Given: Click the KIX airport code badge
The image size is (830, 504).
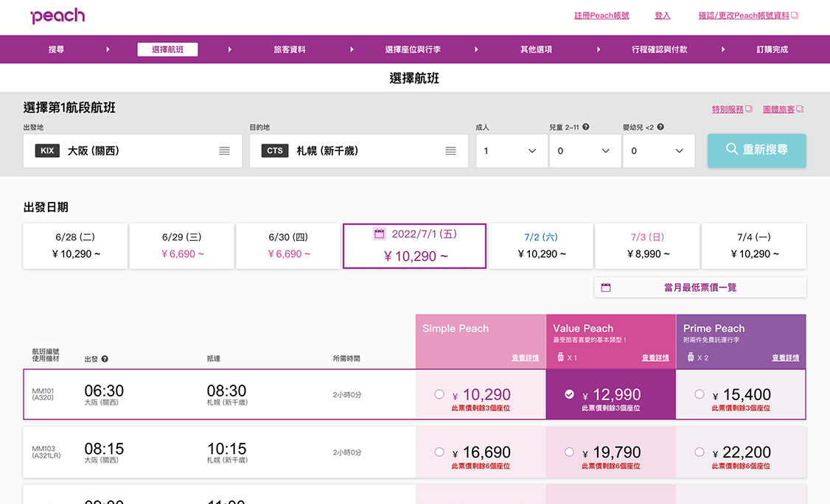Looking at the screenshot, I should pyautogui.click(x=47, y=151).
